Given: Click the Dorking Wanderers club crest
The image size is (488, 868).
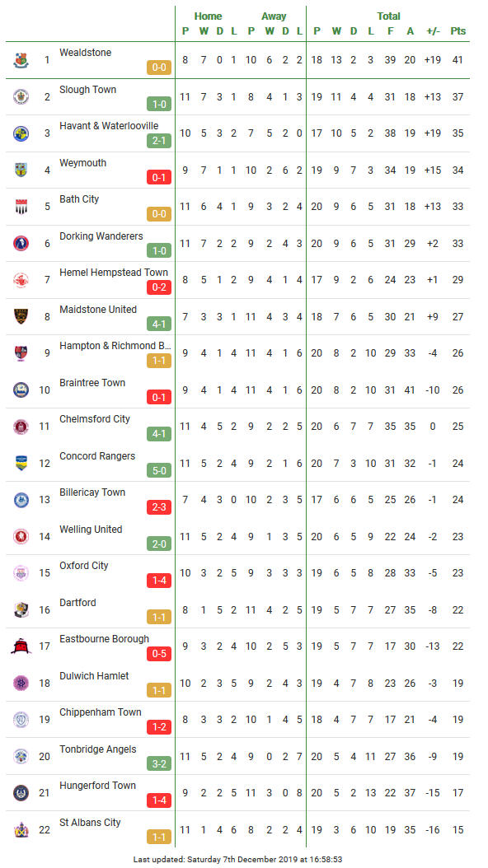Looking at the screenshot, I should tap(21, 243).
